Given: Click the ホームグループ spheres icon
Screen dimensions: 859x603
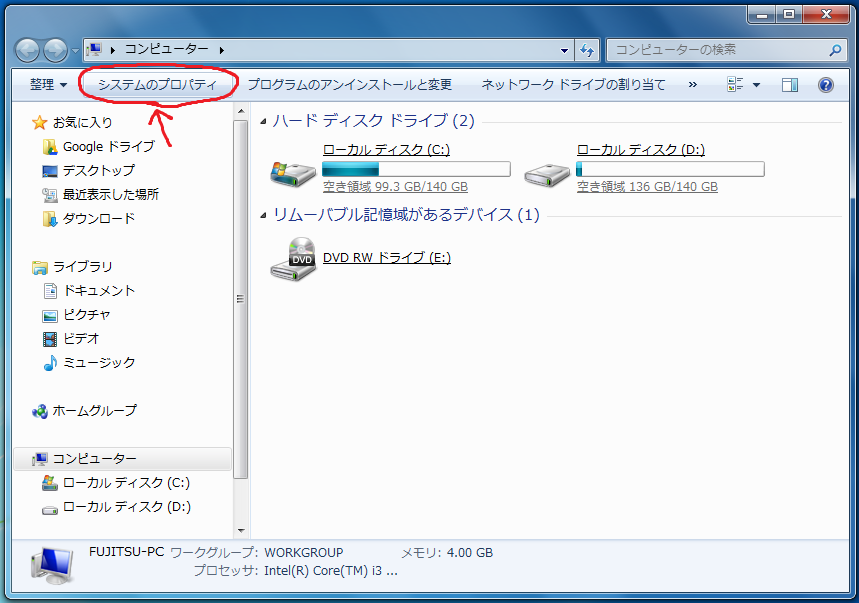Looking at the screenshot, I should pos(39,411).
